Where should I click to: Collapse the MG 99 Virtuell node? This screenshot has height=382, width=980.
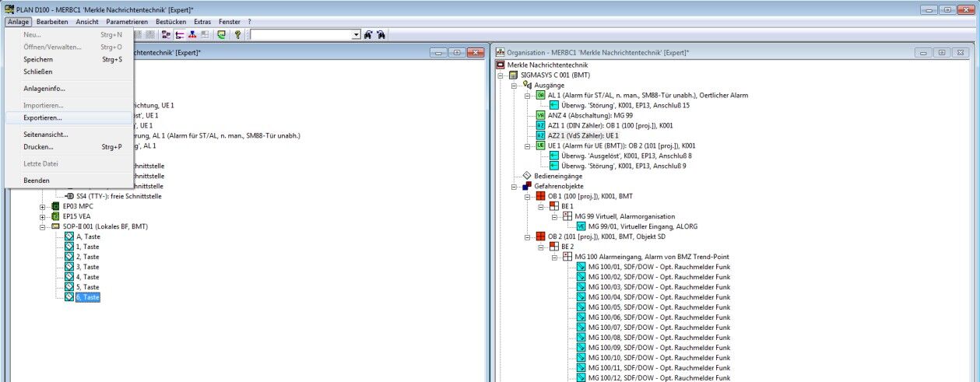554,216
